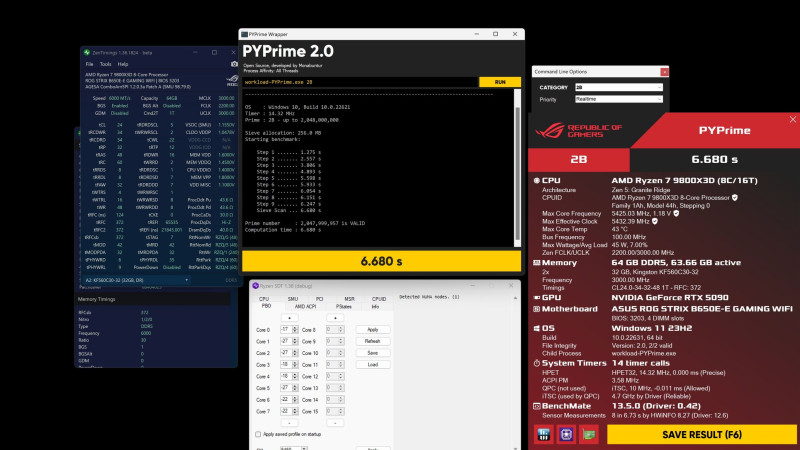The width and height of the screenshot is (800, 450).
Task: Open the Help menu in ZenTimings
Action: pos(123,64)
